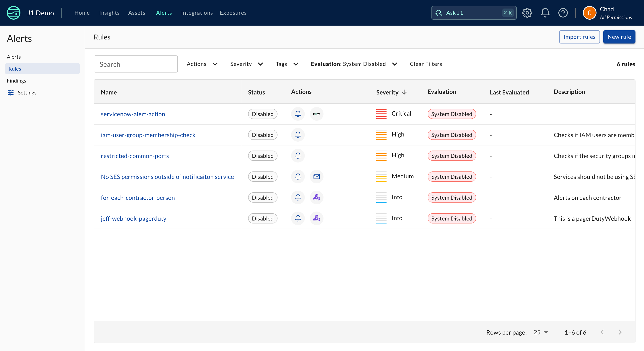Open the settings gear icon
Image resolution: width=644 pixels, height=351 pixels.
[x=527, y=13]
